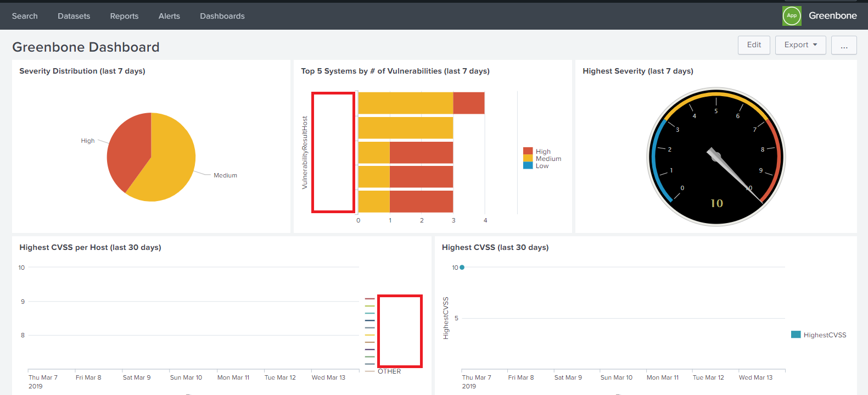Image resolution: width=868 pixels, height=395 pixels.
Task: Click the gauge value 10 readout
Action: pos(716,203)
